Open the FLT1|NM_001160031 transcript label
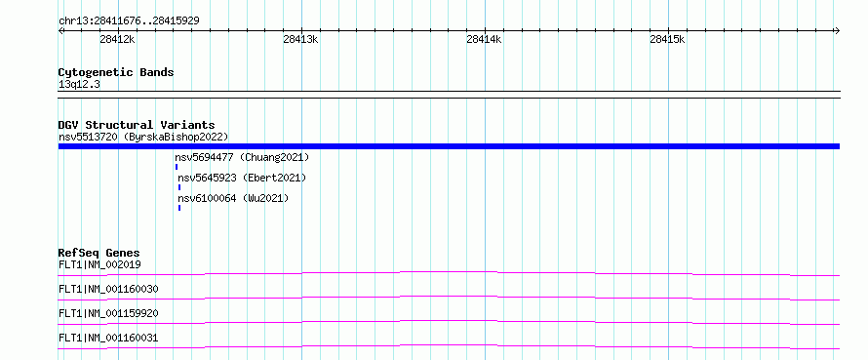Screen dimensions: 868x360 click(108, 338)
